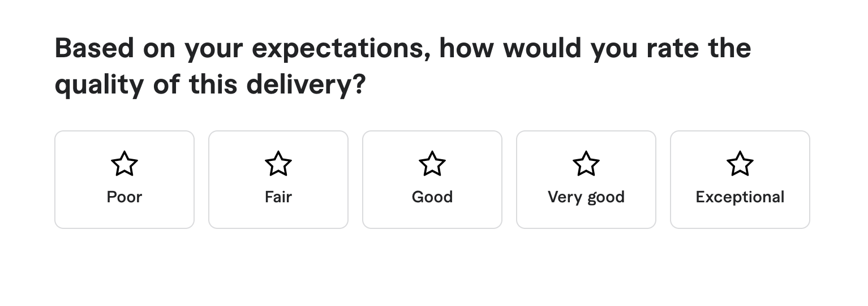Click the "Good" text label
This screenshot has width=868, height=306.
click(x=432, y=197)
